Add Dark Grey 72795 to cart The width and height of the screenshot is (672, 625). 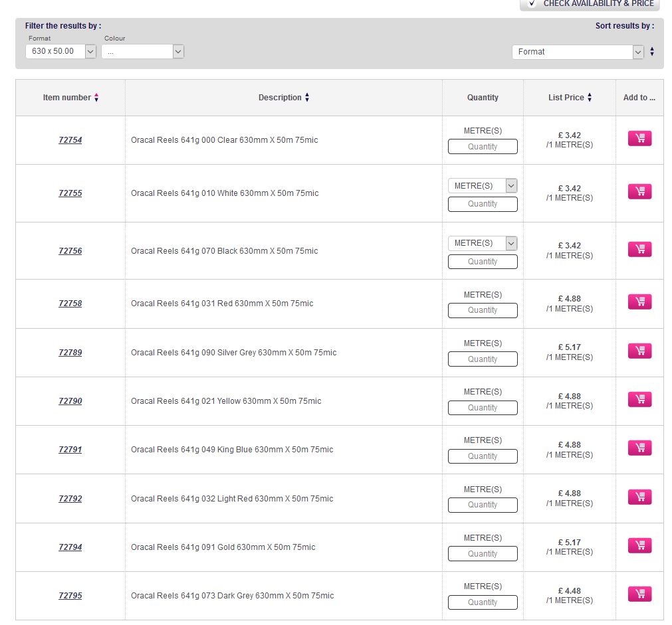click(x=639, y=594)
